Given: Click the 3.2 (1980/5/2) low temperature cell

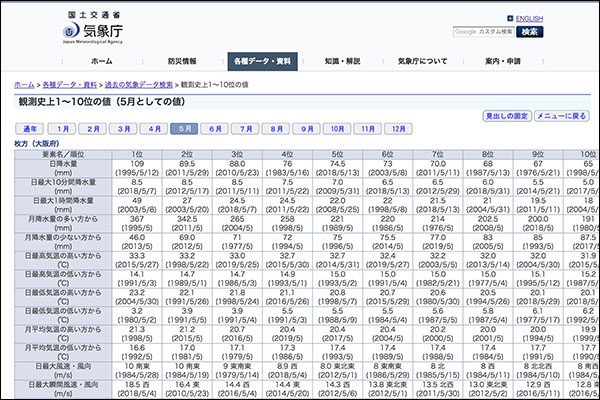Looking at the screenshot, I should point(137,315).
